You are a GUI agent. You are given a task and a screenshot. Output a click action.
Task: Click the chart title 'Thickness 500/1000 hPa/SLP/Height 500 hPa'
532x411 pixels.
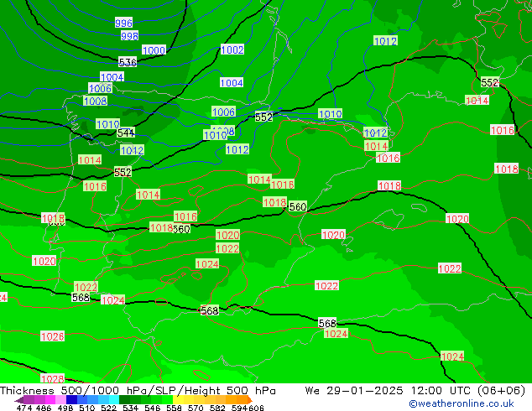(x=138, y=391)
